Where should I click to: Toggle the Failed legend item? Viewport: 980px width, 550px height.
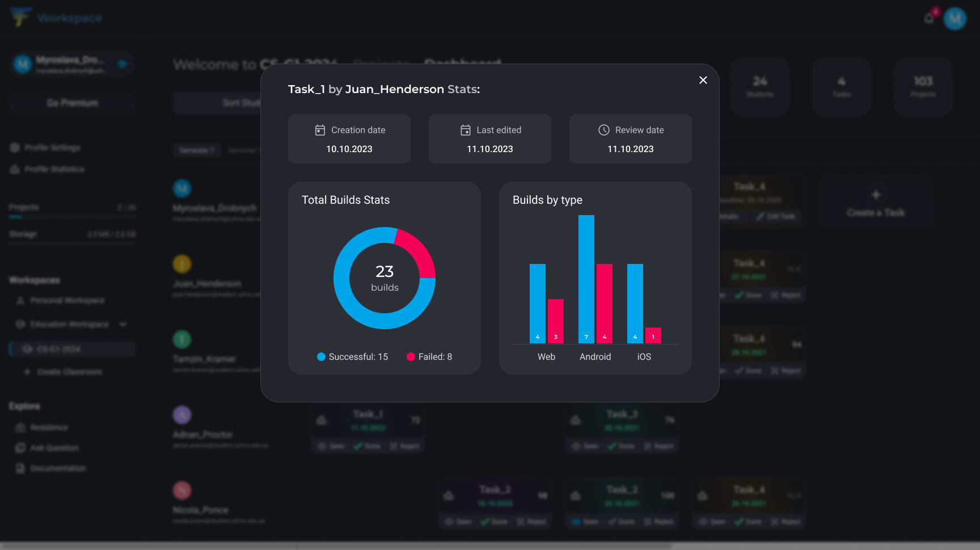coord(429,356)
